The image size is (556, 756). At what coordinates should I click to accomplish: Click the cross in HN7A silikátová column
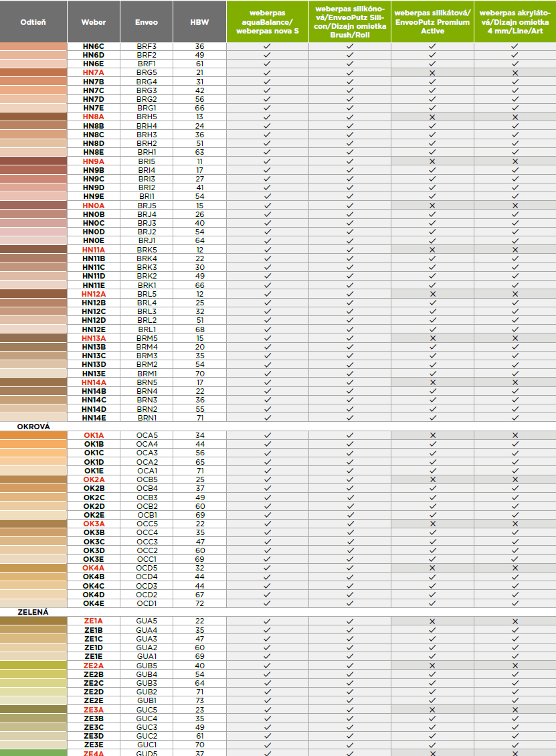coord(432,73)
